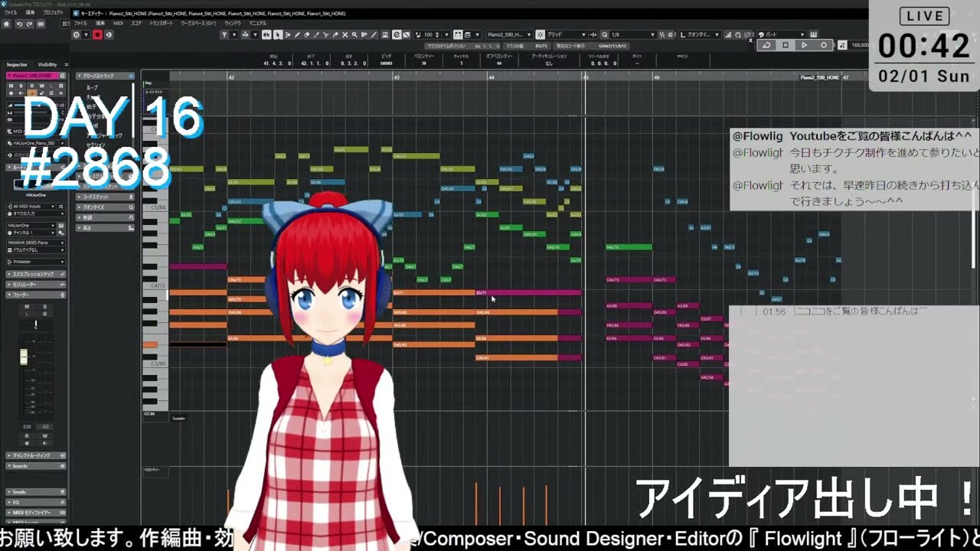Viewport: 980px width, 551px height.
Task: Switch to the Inspector tab
Action: click(x=18, y=65)
